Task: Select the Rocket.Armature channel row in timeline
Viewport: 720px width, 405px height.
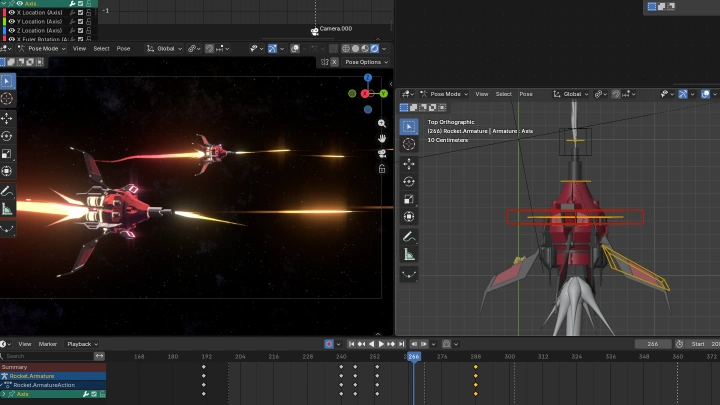Action: pos(53,376)
